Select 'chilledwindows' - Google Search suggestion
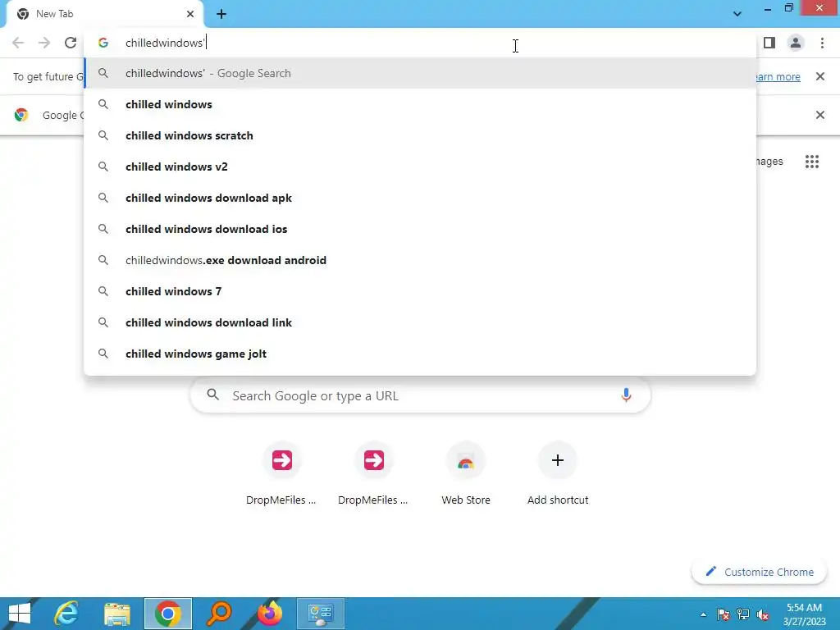 coord(420,73)
